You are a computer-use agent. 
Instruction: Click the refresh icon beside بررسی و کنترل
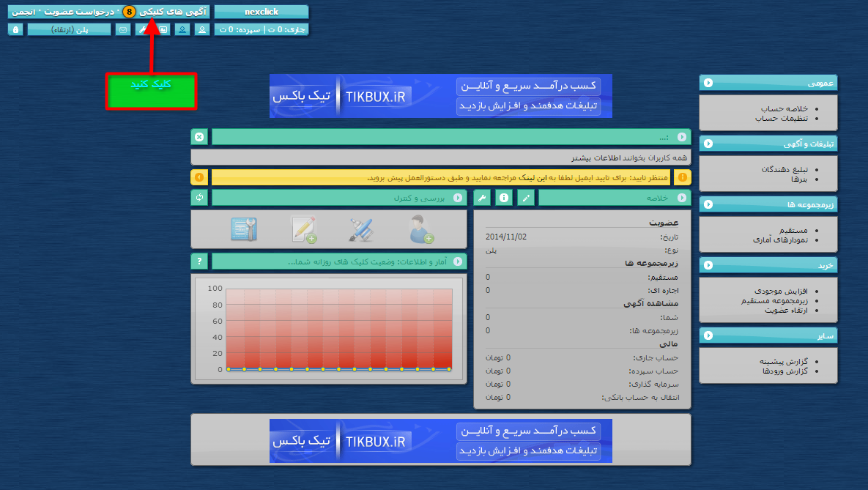coord(199,198)
